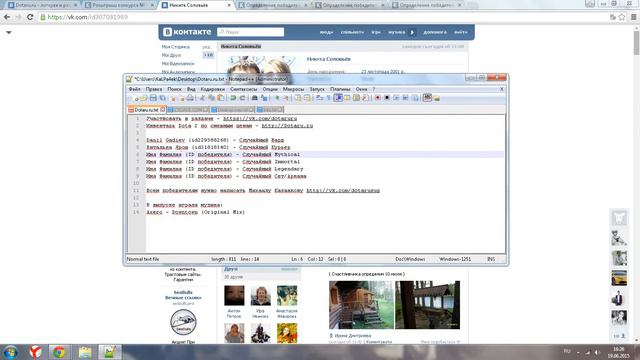
Task: Save the file with the floppy icon
Action: (153, 98)
